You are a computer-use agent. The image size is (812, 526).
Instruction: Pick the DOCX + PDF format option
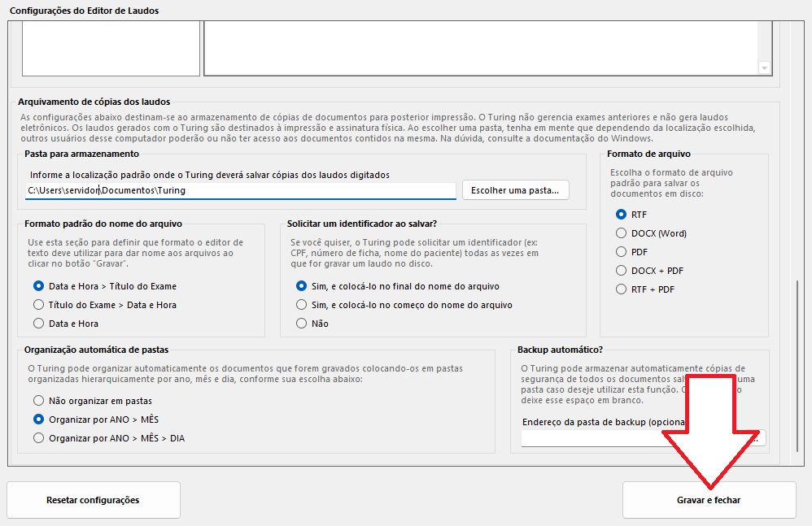(622, 271)
